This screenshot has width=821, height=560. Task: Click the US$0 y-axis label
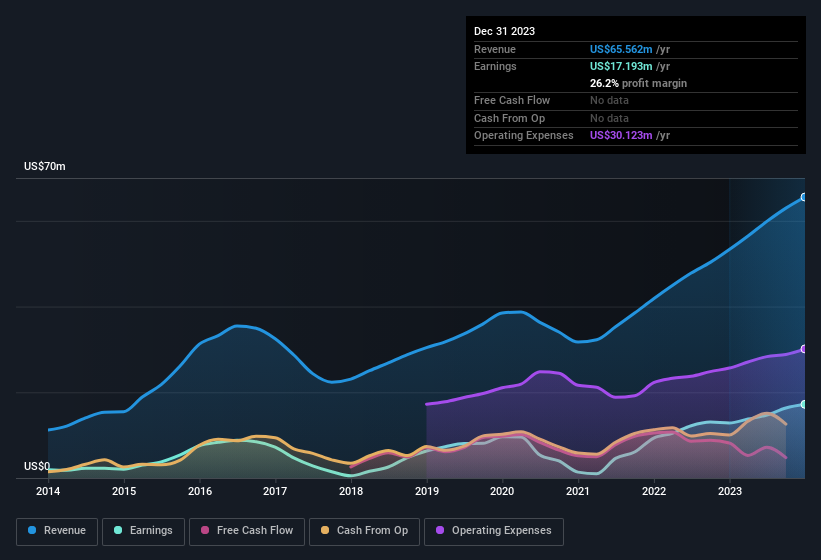(x=37, y=466)
